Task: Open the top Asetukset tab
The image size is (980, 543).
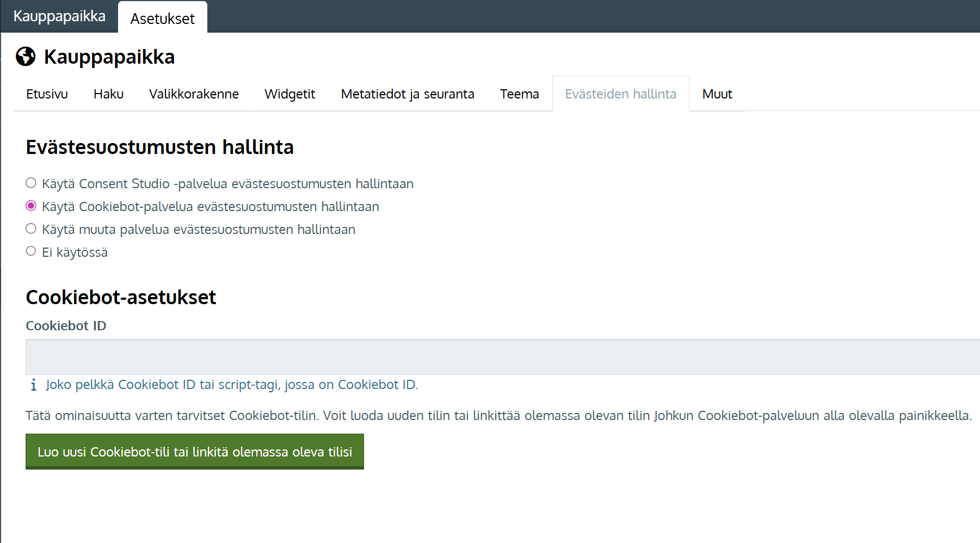Action: click(x=162, y=18)
